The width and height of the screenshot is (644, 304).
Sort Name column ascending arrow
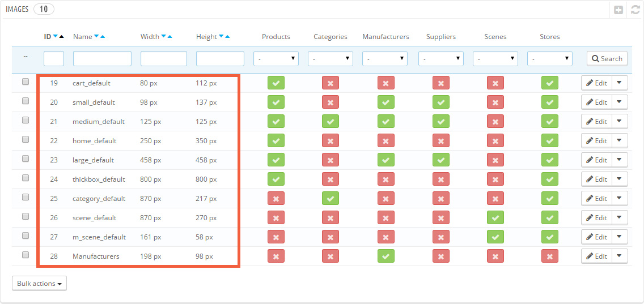[103, 36]
